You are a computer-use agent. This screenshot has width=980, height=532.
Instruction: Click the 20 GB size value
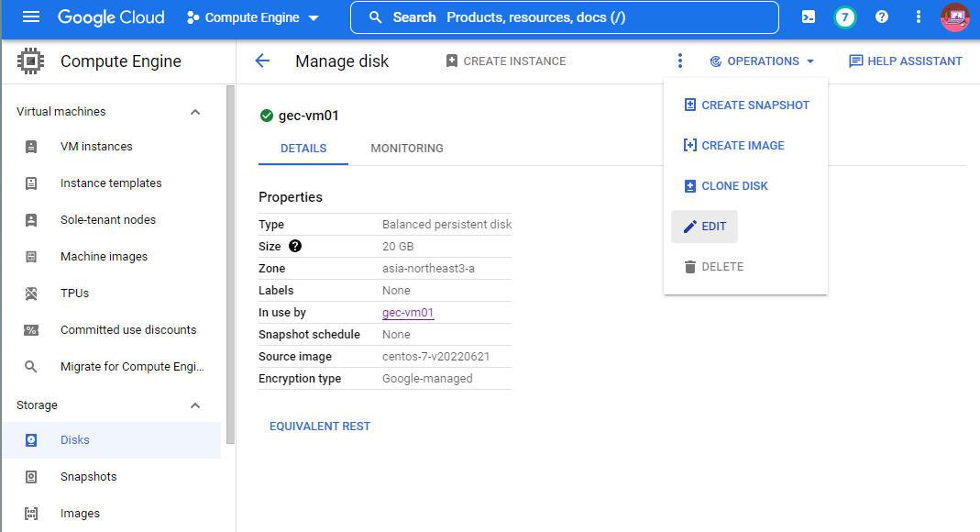[398, 247]
